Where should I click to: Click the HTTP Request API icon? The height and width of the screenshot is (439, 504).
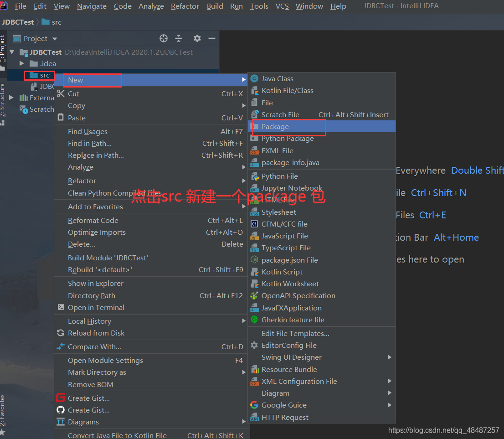click(254, 418)
